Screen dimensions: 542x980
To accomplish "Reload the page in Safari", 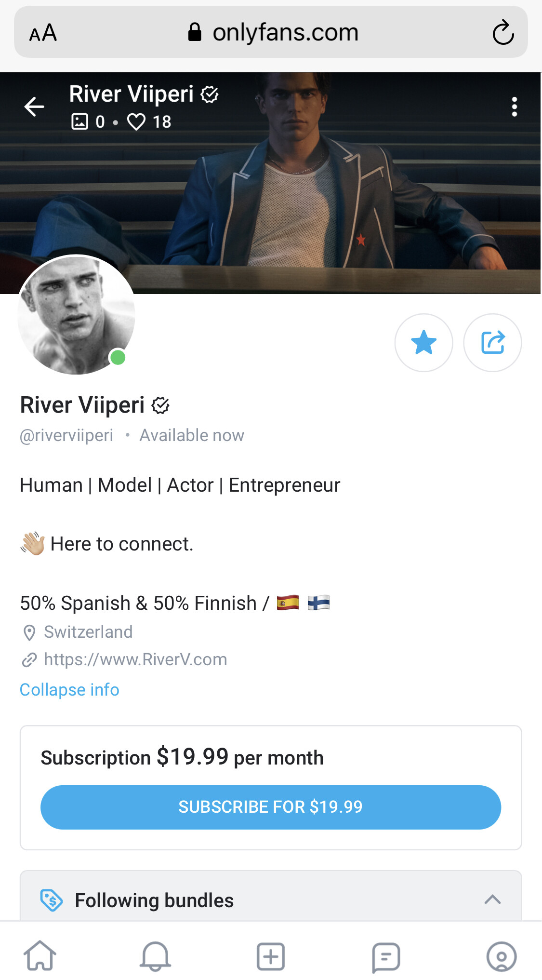I will 503,33.
